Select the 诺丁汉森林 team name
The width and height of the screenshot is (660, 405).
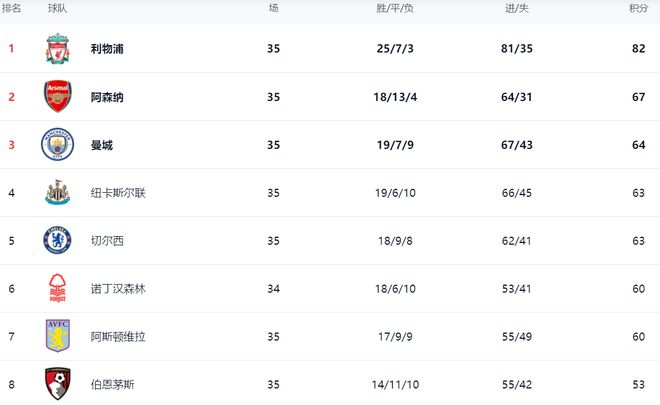coord(119,289)
